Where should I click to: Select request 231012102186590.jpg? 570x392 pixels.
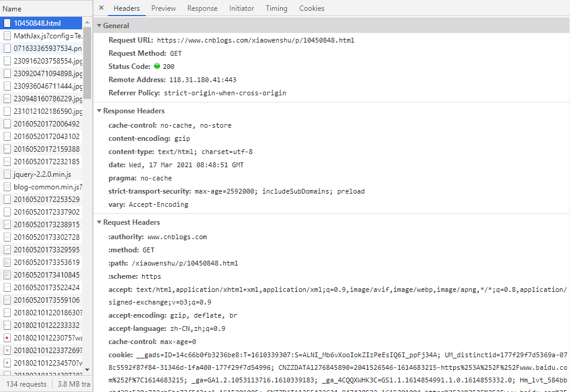(x=41, y=111)
